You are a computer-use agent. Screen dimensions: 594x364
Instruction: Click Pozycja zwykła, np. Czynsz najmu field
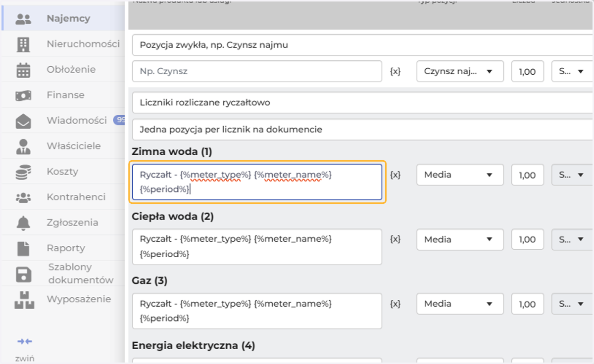point(363,45)
